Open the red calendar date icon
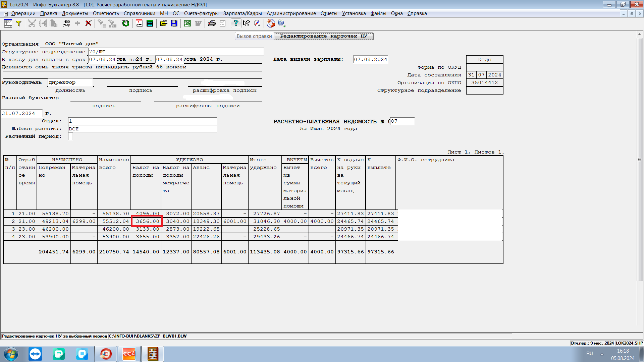 click(x=139, y=23)
